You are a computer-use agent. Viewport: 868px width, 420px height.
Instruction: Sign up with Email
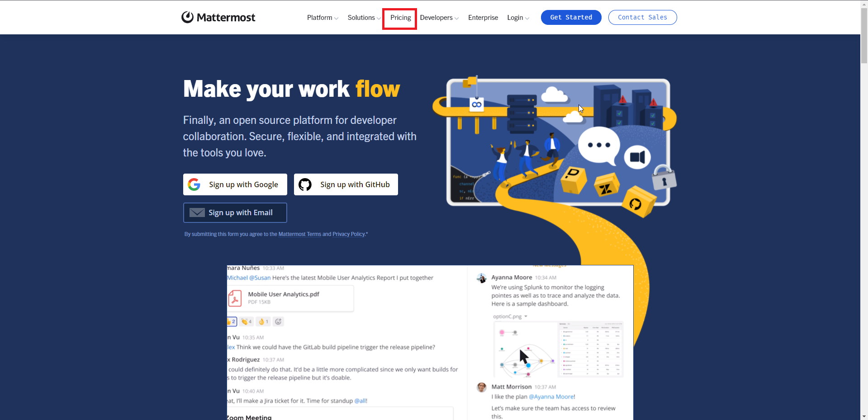click(x=235, y=212)
